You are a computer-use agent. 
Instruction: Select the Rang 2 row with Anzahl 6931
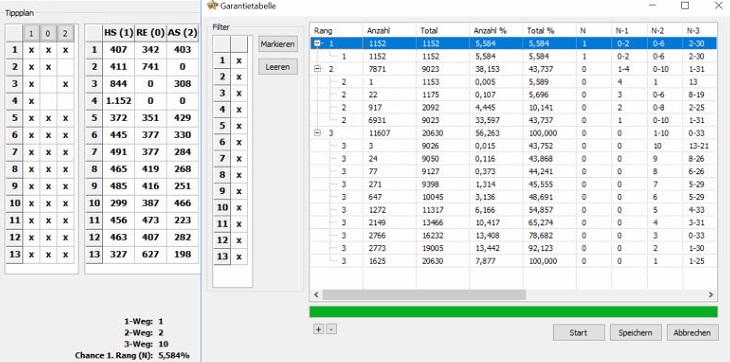pos(514,120)
